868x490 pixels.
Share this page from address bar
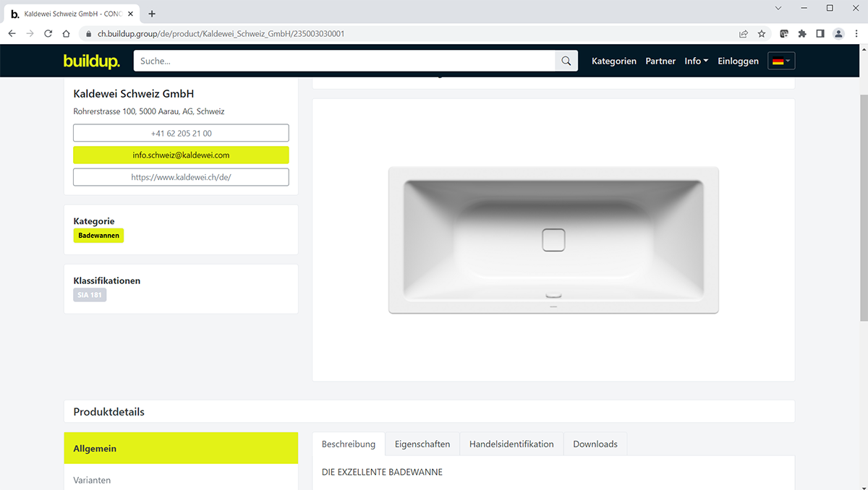coord(744,34)
